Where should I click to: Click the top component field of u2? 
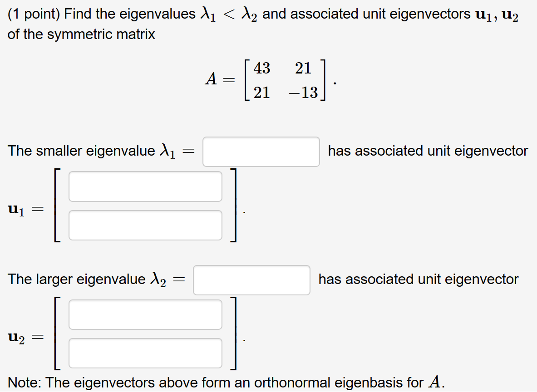click(145, 314)
